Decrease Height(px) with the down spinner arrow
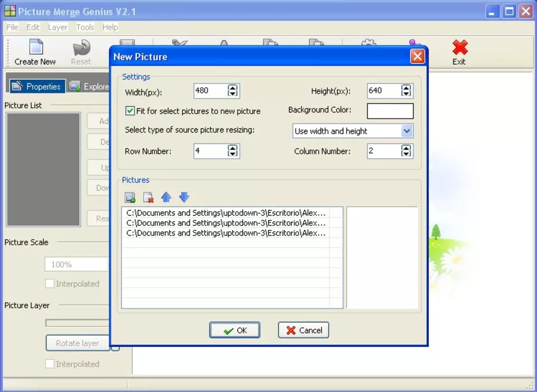 point(406,94)
